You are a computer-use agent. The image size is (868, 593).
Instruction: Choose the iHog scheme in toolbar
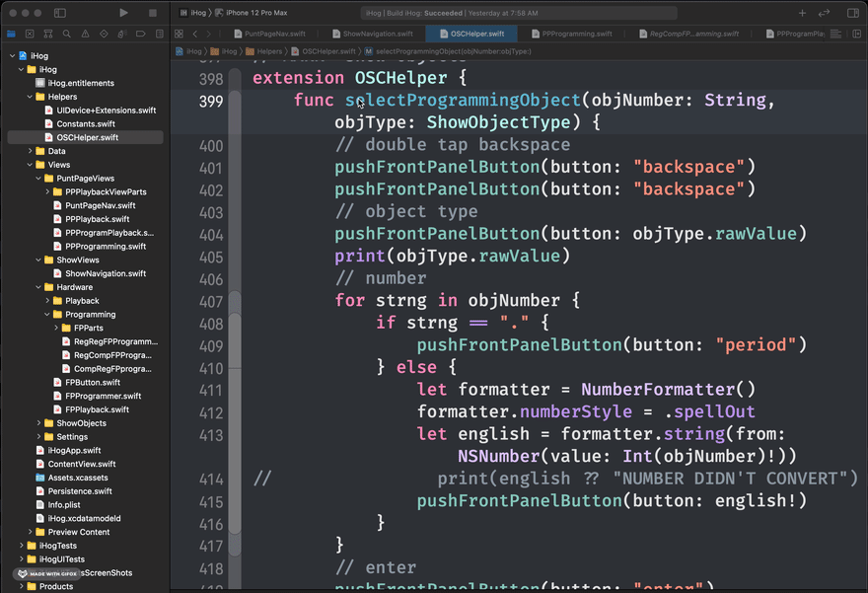point(193,13)
